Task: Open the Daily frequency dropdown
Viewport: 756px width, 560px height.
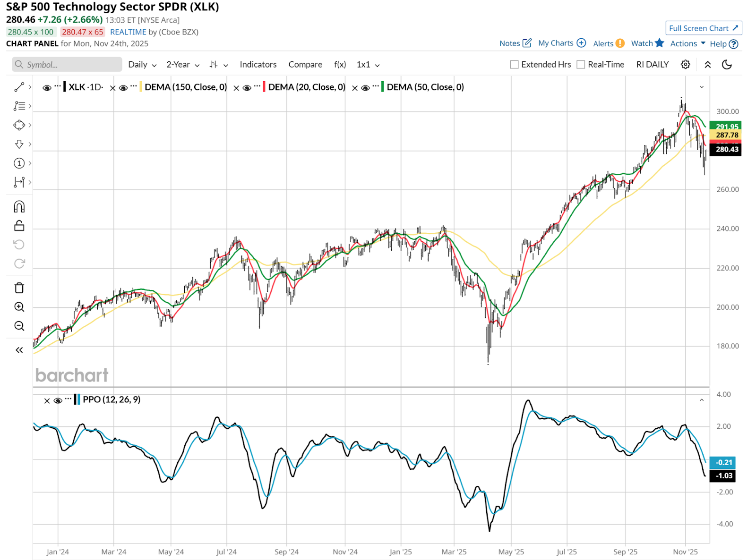Action: [142, 65]
